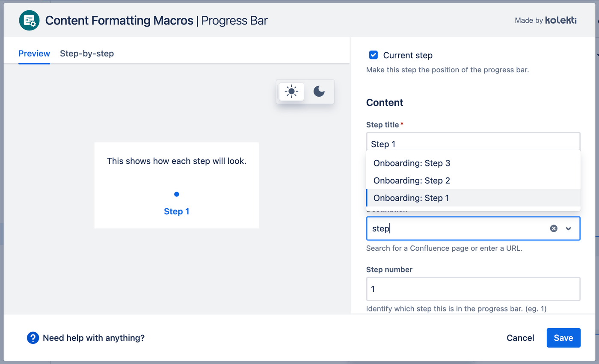Click the Step 1 link in preview

click(x=177, y=211)
